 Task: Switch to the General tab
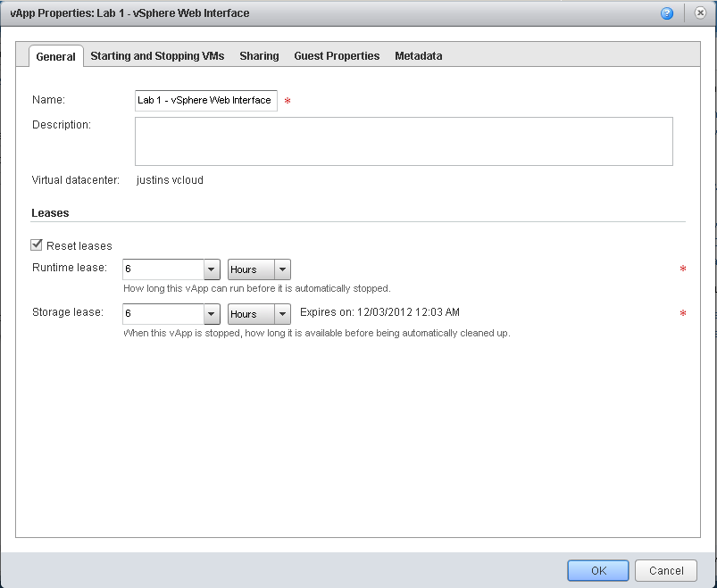point(55,56)
